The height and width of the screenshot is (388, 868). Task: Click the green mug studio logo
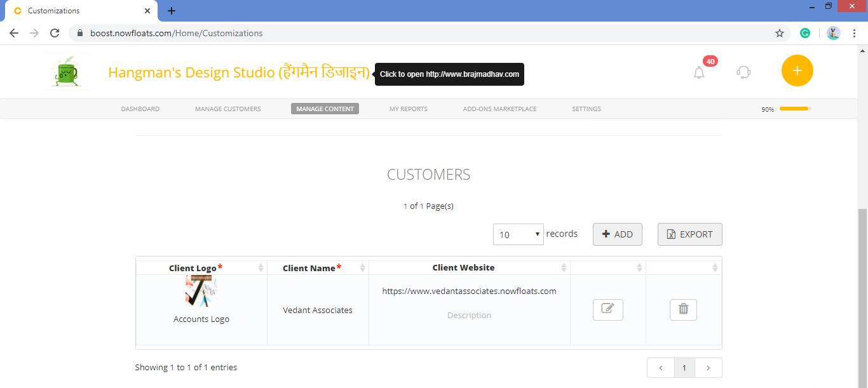pos(67,72)
